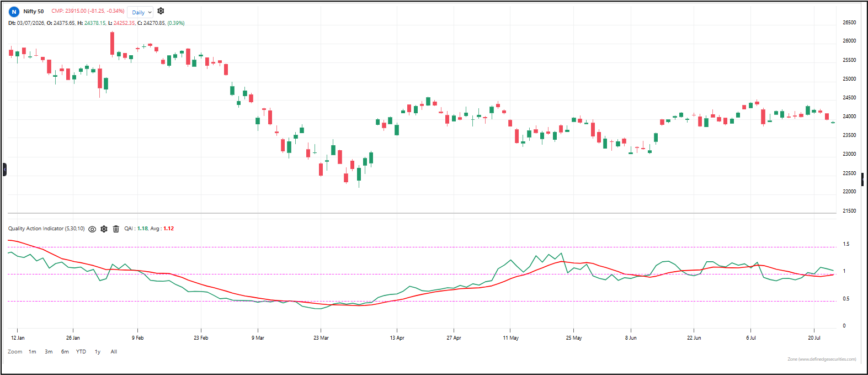The width and height of the screenshot is (868, 375).
Task: Open the Daily timeframe dropdown
Action: pos(141,12)
